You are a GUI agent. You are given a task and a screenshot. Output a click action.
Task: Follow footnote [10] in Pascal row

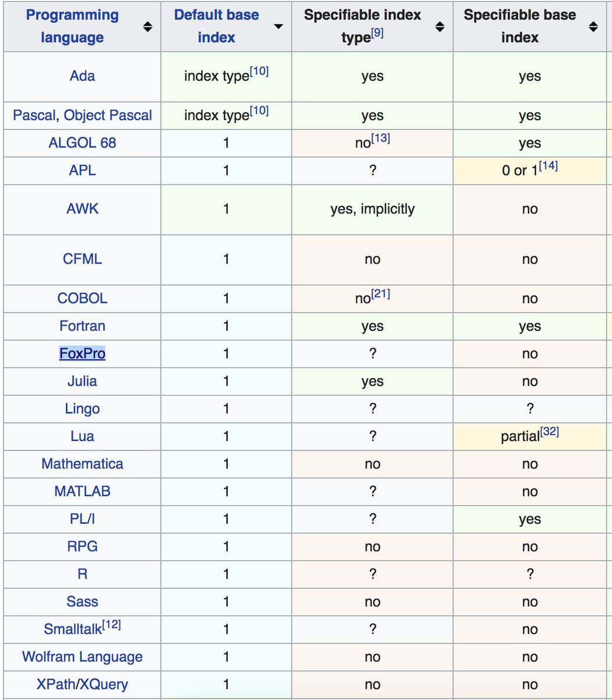pos(259,111)
